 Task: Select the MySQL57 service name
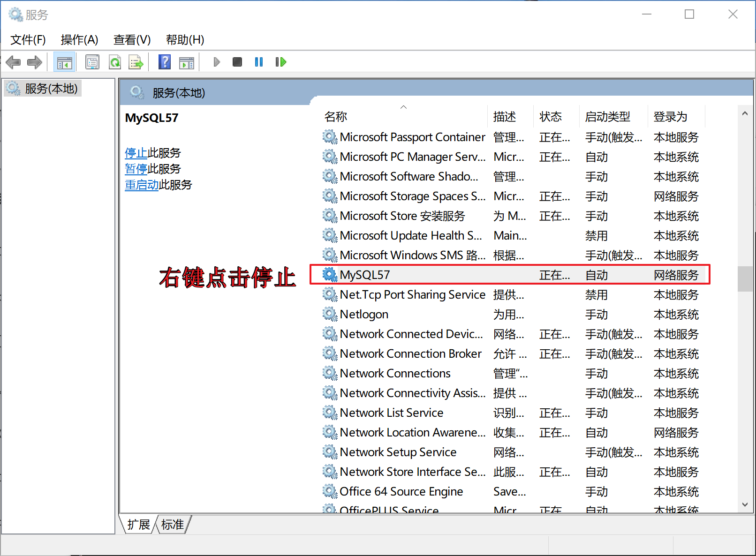pyautogui.click(x=364, y=275)
